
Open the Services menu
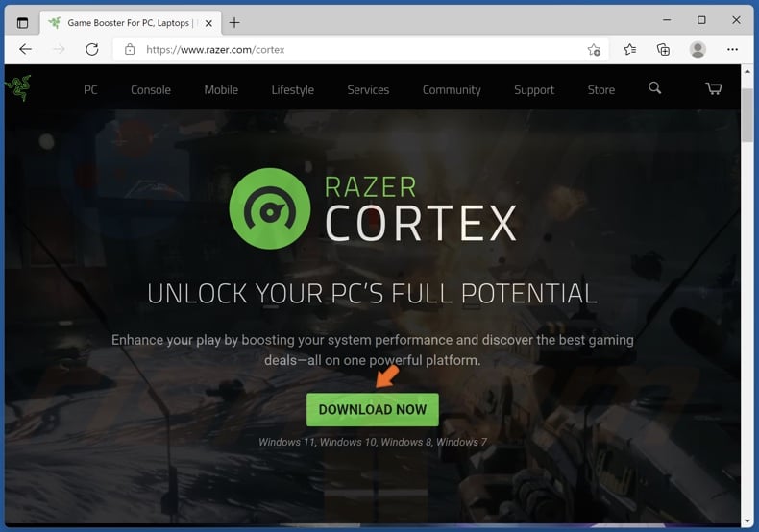pyautogui.click(x=368, y=90)
